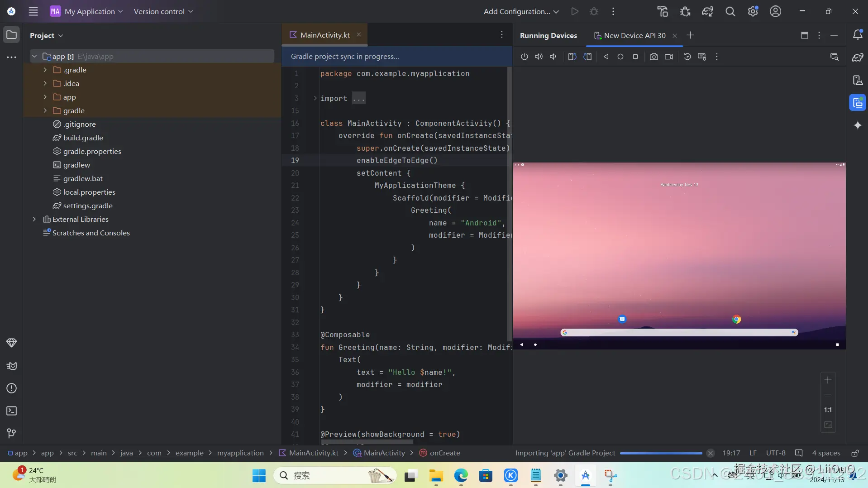The height and width of the screenshot is (488, 868).
Task: Switch to the MainActivity.kt editor tab
Action: tap(325, 35)
